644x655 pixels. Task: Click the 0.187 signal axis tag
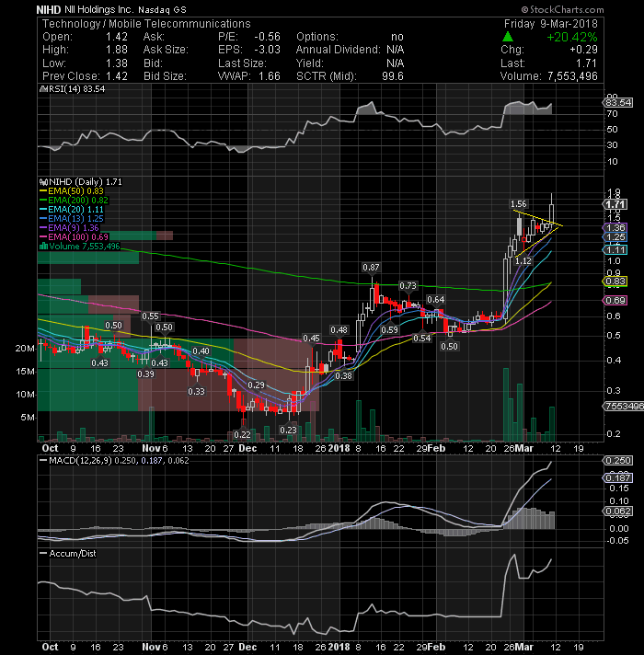pos(617,477)
